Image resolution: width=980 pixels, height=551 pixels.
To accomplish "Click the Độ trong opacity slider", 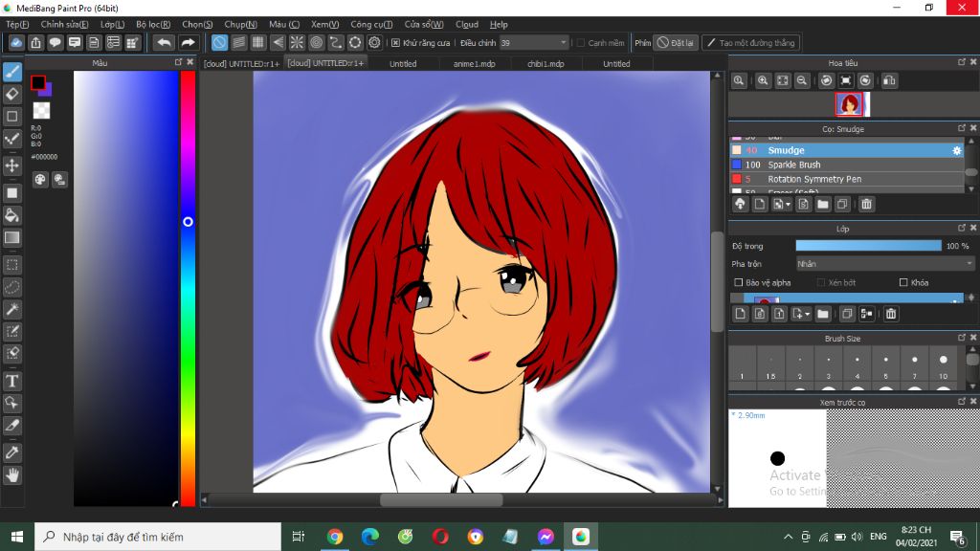I will [x=868, y=246].
